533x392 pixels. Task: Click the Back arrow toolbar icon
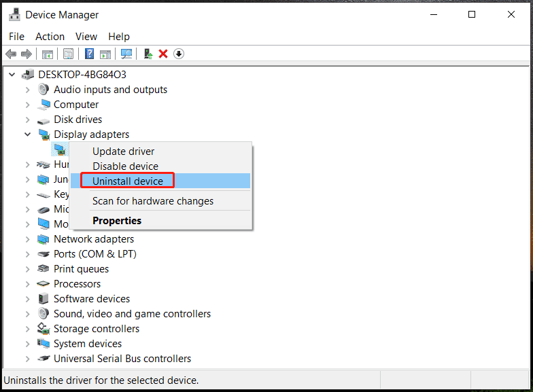(x=11, y=54)
